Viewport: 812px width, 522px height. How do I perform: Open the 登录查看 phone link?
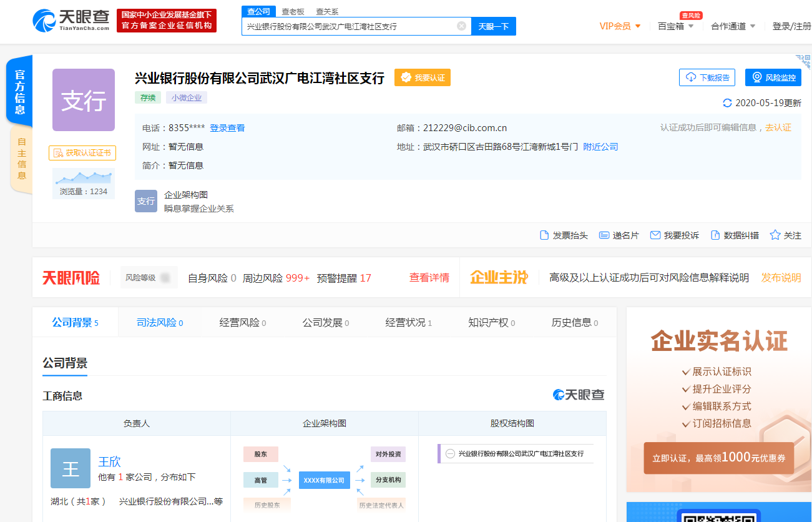point(227,128)
